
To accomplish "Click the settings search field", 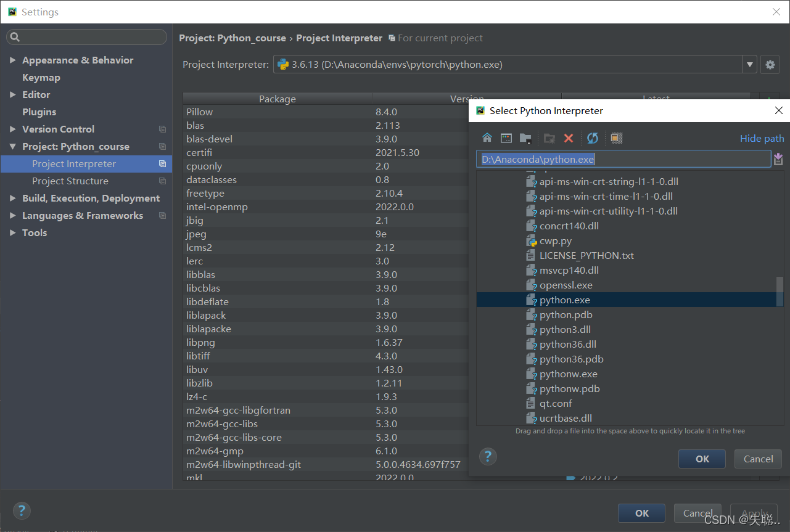I will (x=86, y=37).
